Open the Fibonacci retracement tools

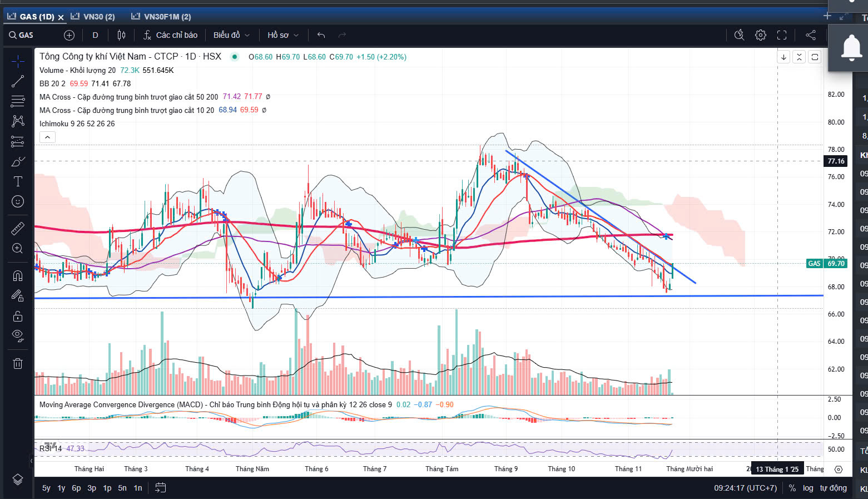(x=18, y=101)
